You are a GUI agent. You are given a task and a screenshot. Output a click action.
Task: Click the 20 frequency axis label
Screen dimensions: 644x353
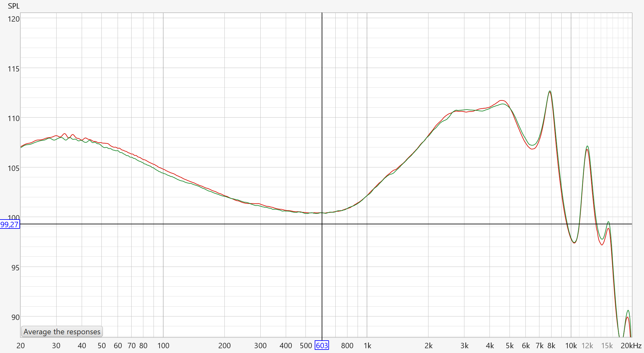coord(21,346)
